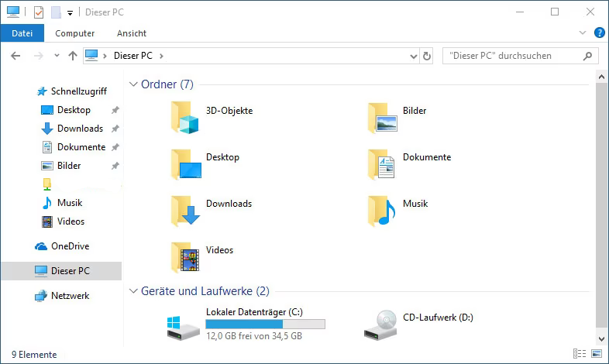
Task: Open the Datei menu
Action: click(22, 33)
